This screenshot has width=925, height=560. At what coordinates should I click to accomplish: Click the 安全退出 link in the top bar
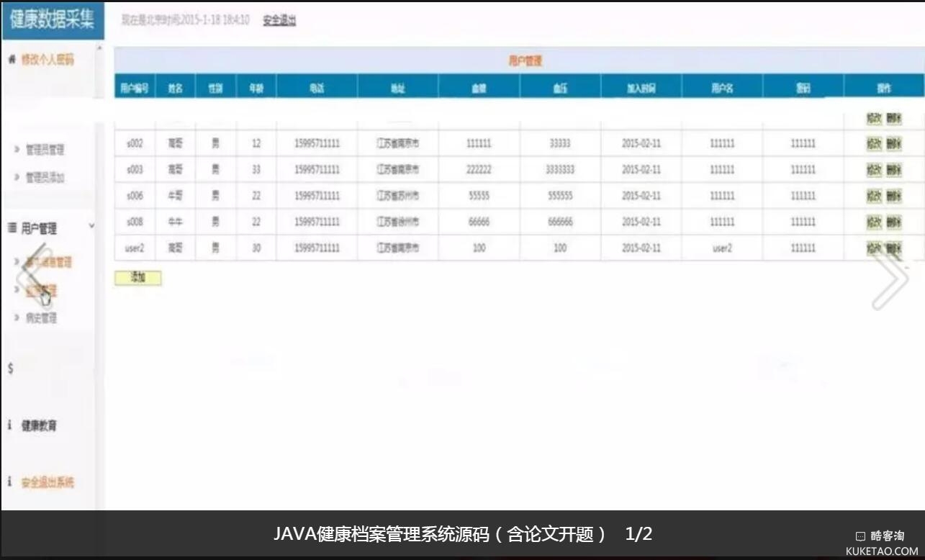(279, 20)
